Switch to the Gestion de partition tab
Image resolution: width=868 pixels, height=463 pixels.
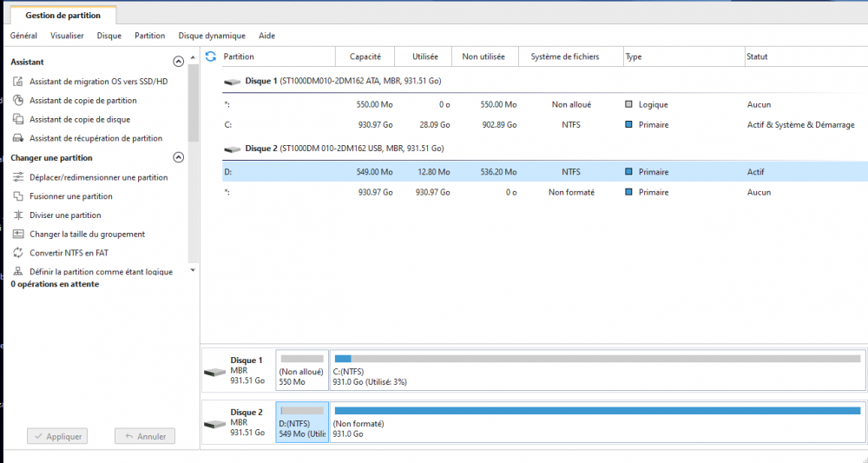[x=62, y=16]
